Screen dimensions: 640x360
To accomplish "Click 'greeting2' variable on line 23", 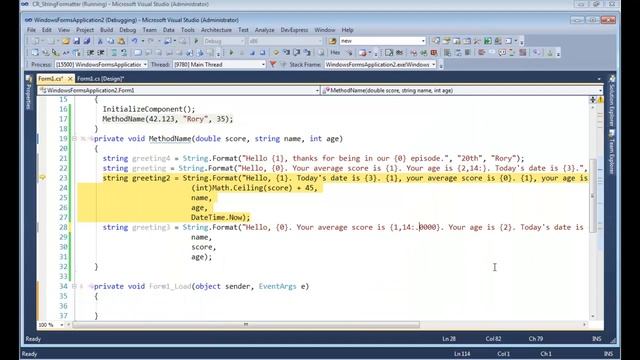I will point(151,178).
